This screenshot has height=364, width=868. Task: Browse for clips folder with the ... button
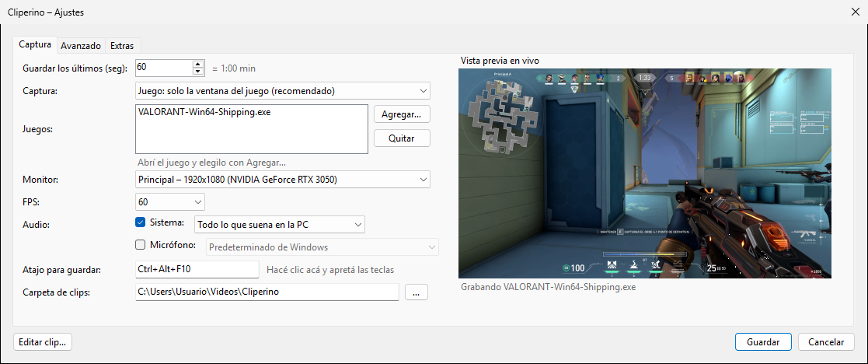[417, 292]
